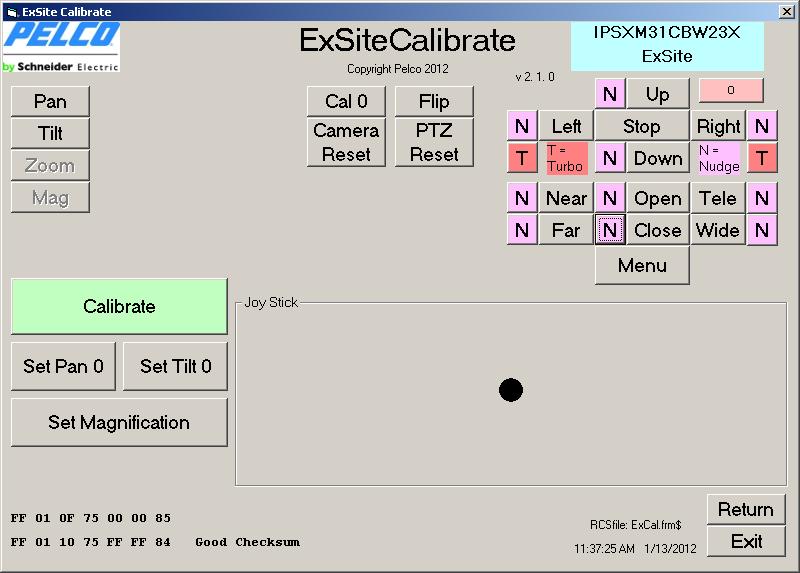Click the Pelco logo
This screenshot has width=800, height=573.
[x=61, y=46]
